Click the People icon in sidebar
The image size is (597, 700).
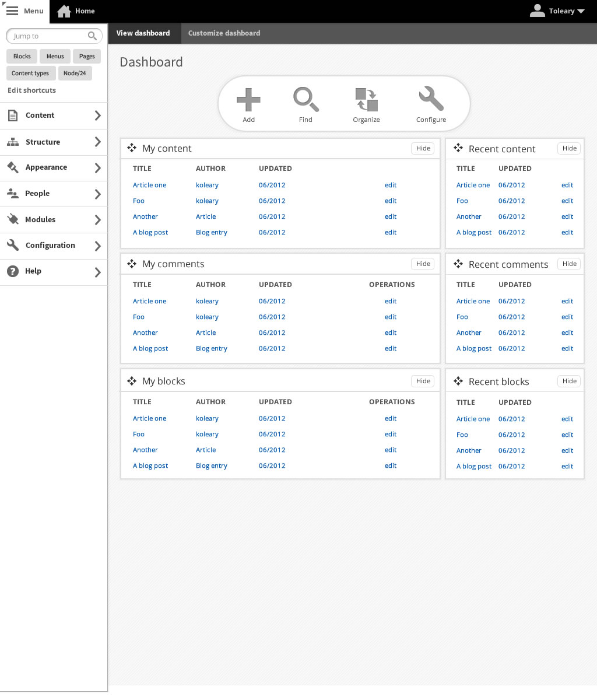(x=13, y=194)
